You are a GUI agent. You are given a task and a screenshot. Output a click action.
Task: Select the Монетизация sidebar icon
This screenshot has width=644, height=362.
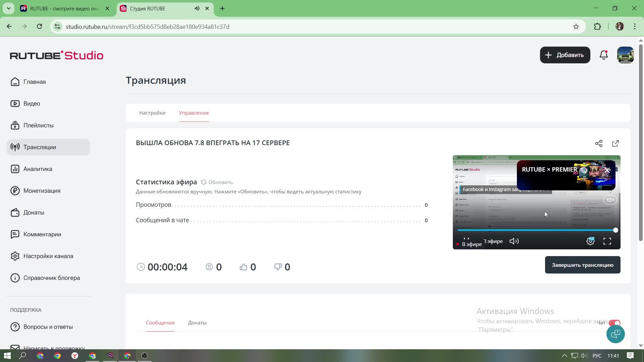(15, 190)
